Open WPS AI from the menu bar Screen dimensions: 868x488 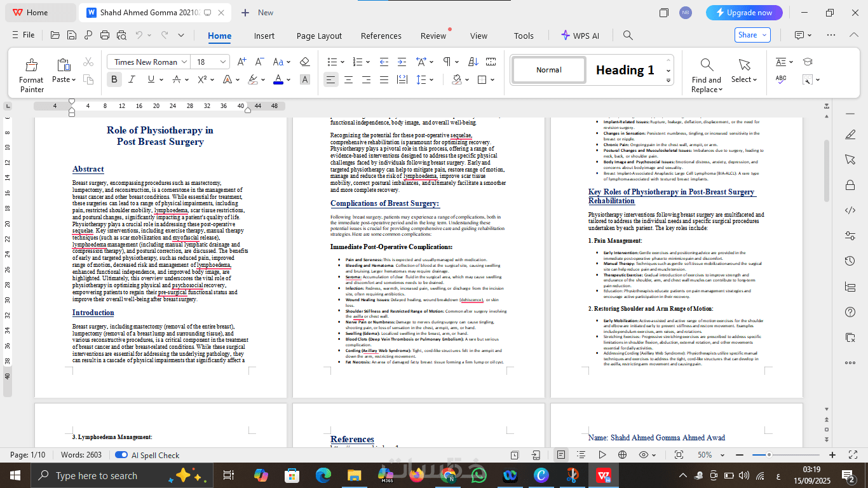click(x=580, y=36)
